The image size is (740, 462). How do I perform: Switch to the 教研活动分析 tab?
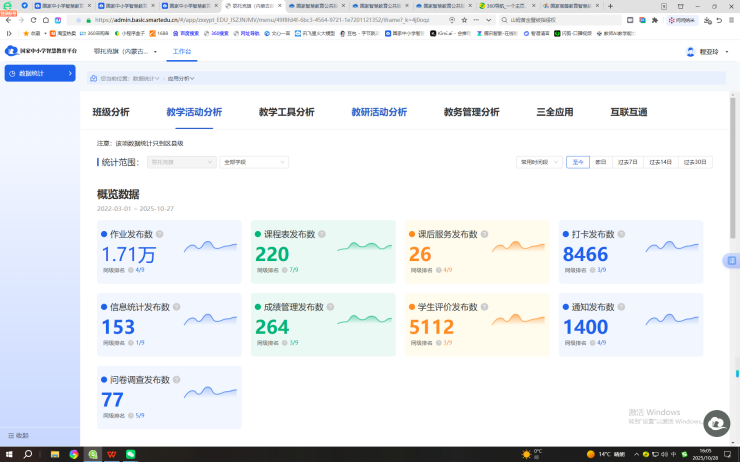click(x=379, y=113)
